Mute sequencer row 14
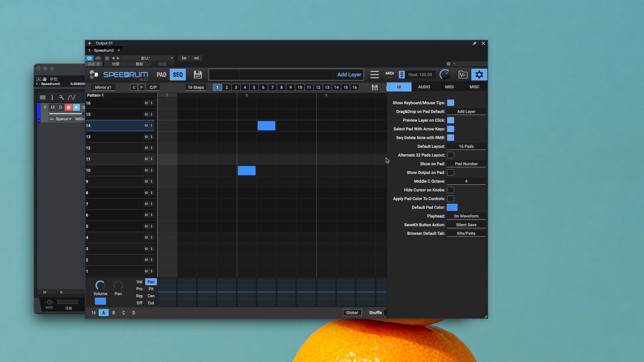Viewport: 644px width, 362px height. pos(146,125)
